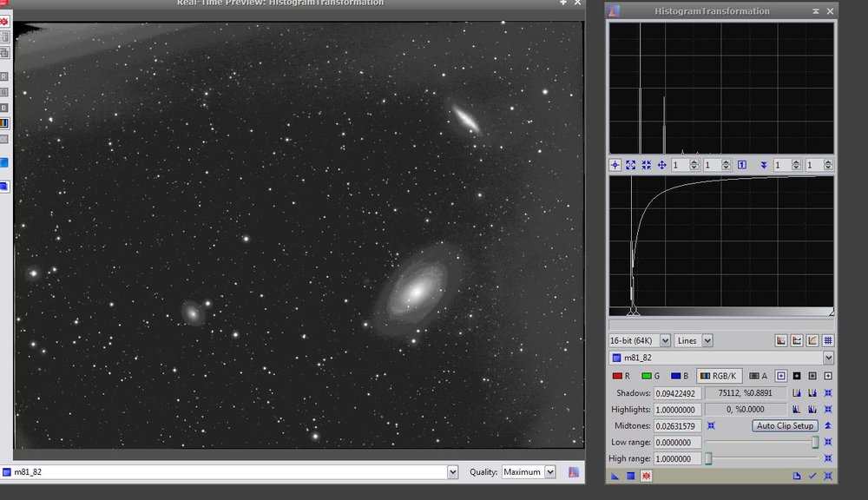This screenshot has height=500, width=868.
Task: Select the zoom in mode tool
Action: pyautogui.click(x=630, y=165)
